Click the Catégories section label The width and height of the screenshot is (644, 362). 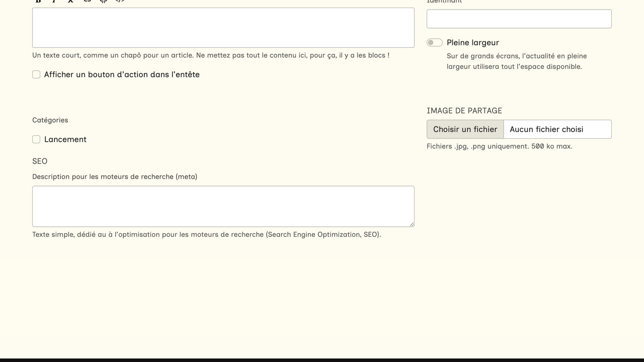pos(50,120)
